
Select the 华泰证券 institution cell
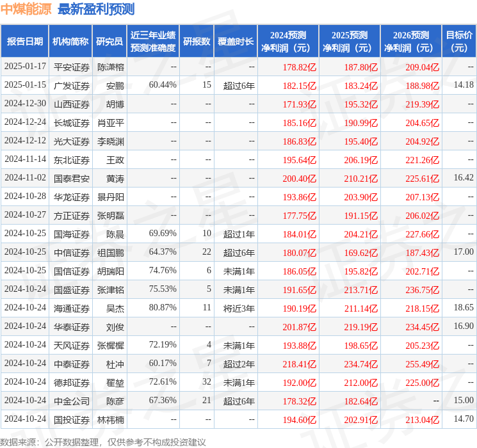click(x=72, y=327)
